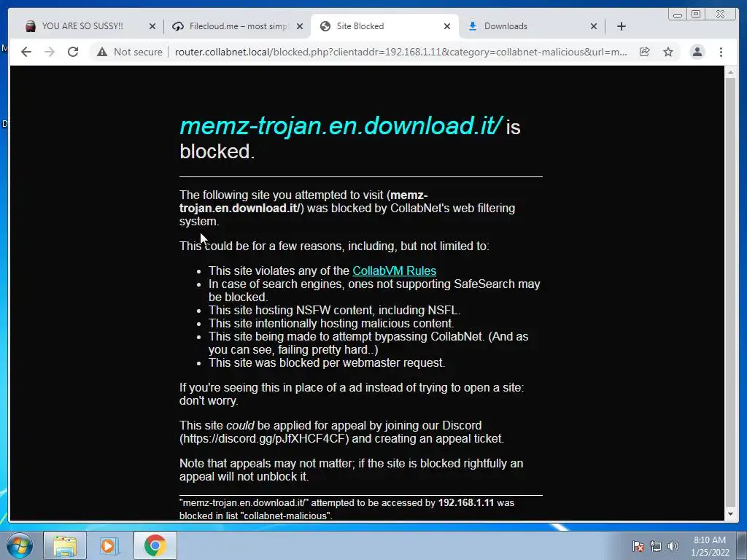Open Action Center flag icon

(638, 546)
